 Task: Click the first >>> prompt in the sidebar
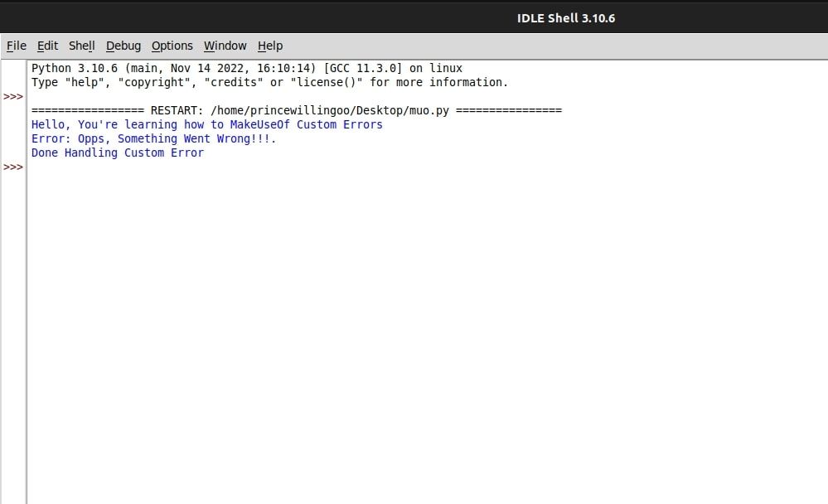[13, 96]
